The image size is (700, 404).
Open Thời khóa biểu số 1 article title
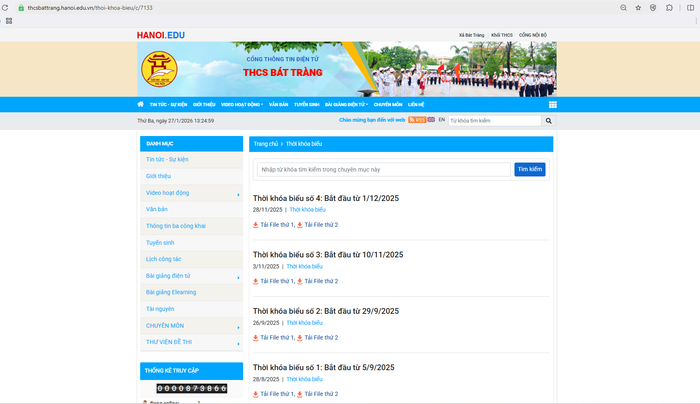click(x=324, y=367)
